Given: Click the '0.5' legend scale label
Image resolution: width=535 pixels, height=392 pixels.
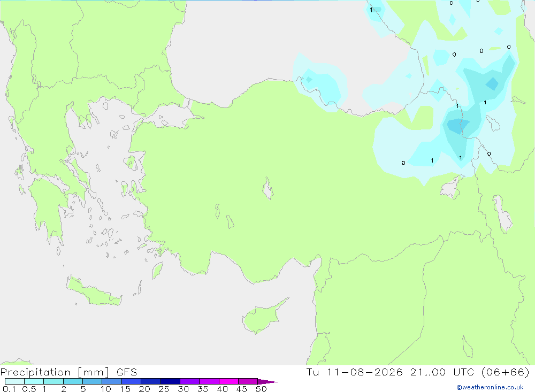Looking at the screenshot, I should point(29,389).
